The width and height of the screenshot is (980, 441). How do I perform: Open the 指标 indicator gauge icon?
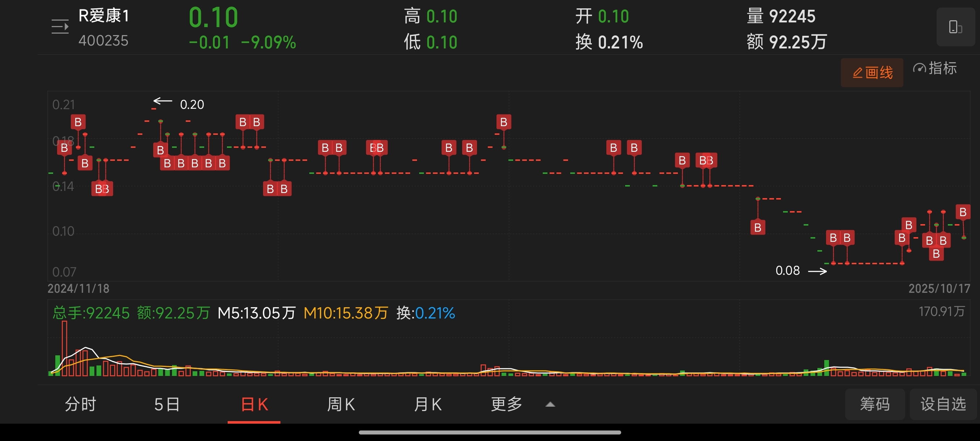pyautogui.click(x=919, y=68)
